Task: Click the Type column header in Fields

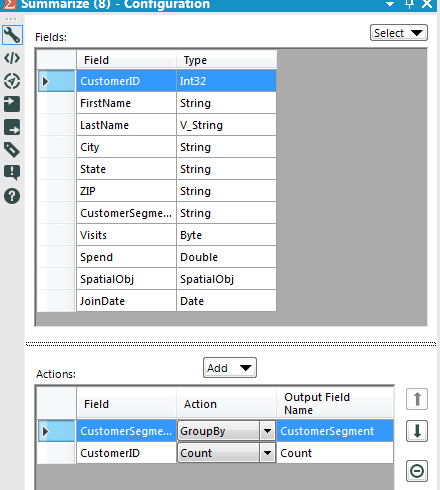Action: point(226,60)
